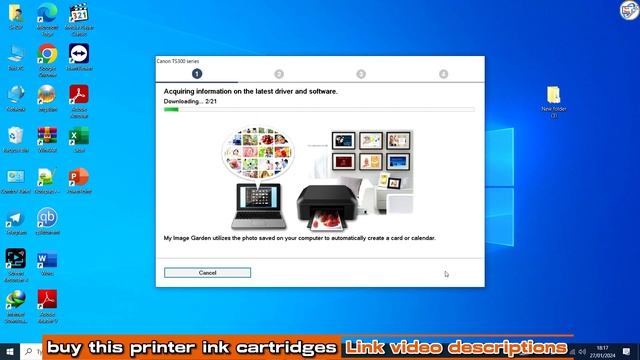Open the Adobe Acrobat shortcut beneath Word

(x=47, y=307)
